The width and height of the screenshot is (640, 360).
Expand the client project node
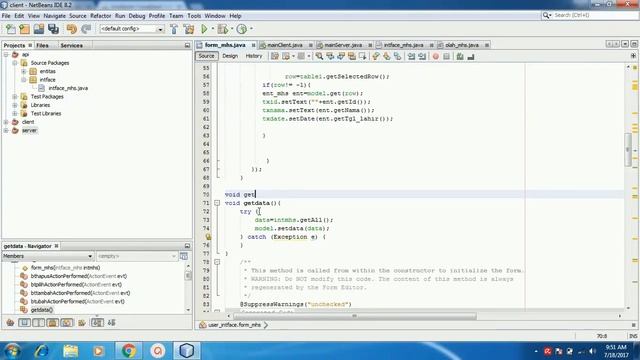click(6, 122)
